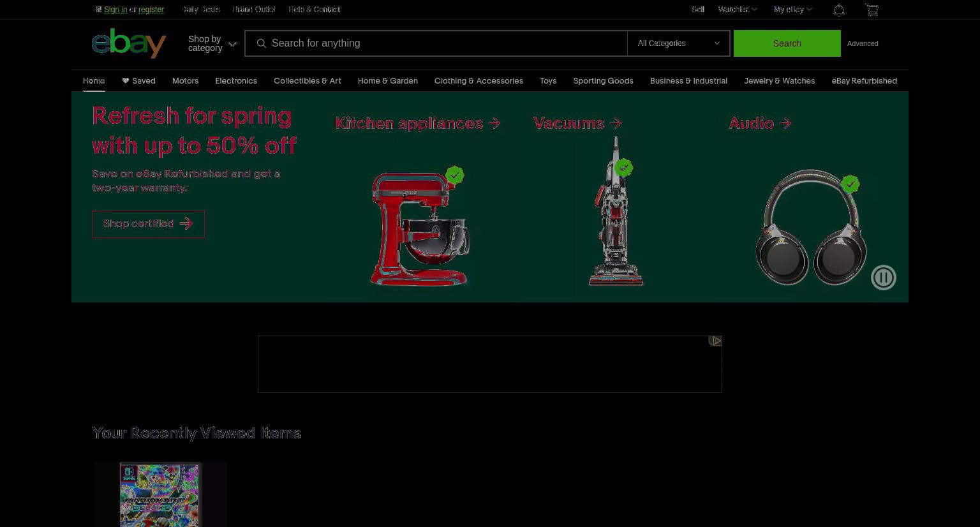Open the Mario Kart recently viewed item
The width and height of the screenshot is (980, 527).
[x=161, y=494]
